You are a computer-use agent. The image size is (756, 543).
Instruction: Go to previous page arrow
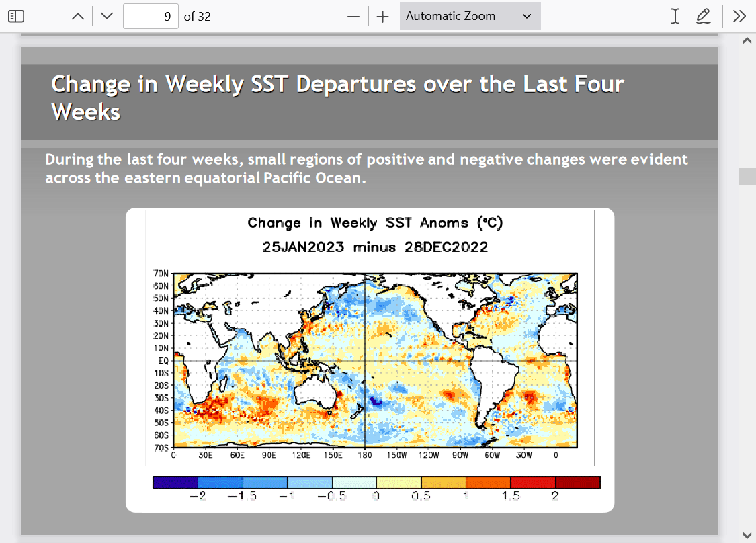(78, 16)
